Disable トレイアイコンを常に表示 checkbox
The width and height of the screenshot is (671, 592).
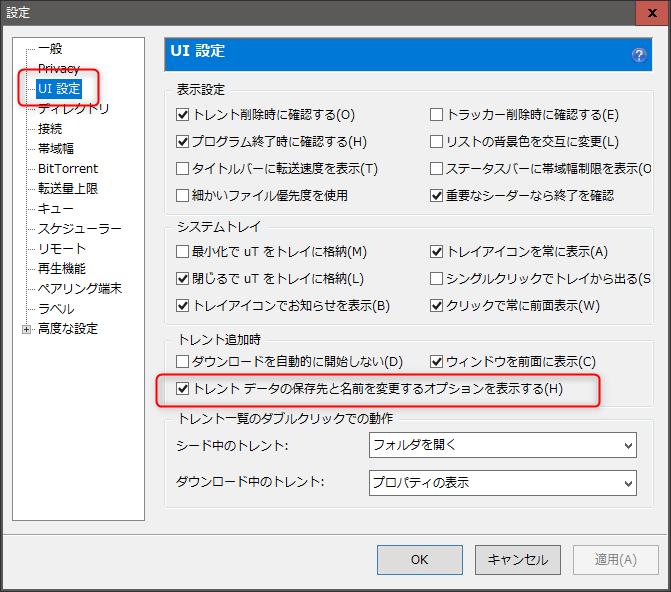(437, 251)
